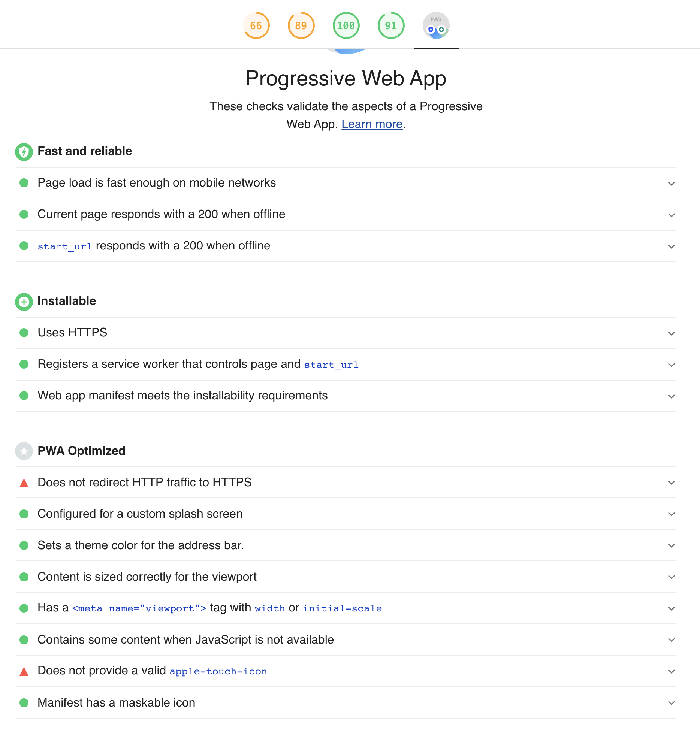
Task: Expand Web app manifest installability chevron
Action: coord(672,396)
